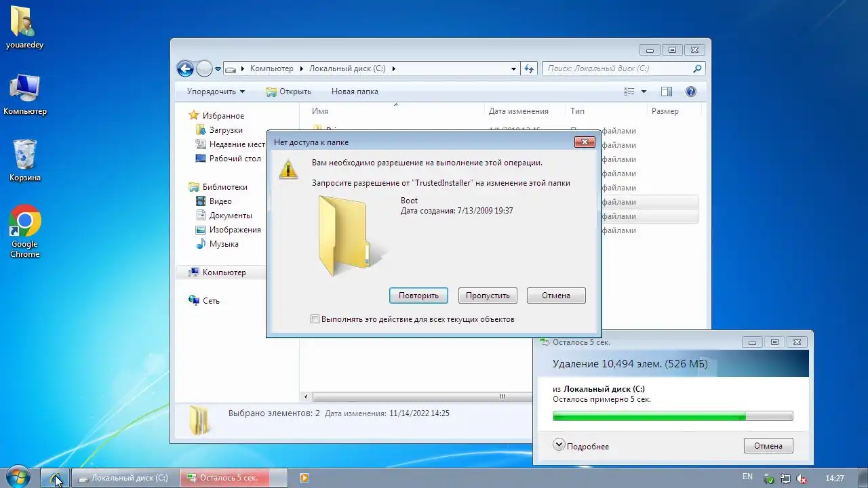Click the Explorer Forward navigation button
Image resolution: width=868 pixels, height=488 pixels.
click(204, 68)
